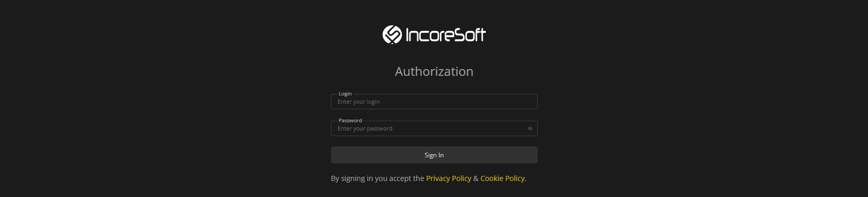This screenshot has height=197, width=868.
Task: View the yellow Cookie Policy hyperlink
Action: (x=502, y=178)
